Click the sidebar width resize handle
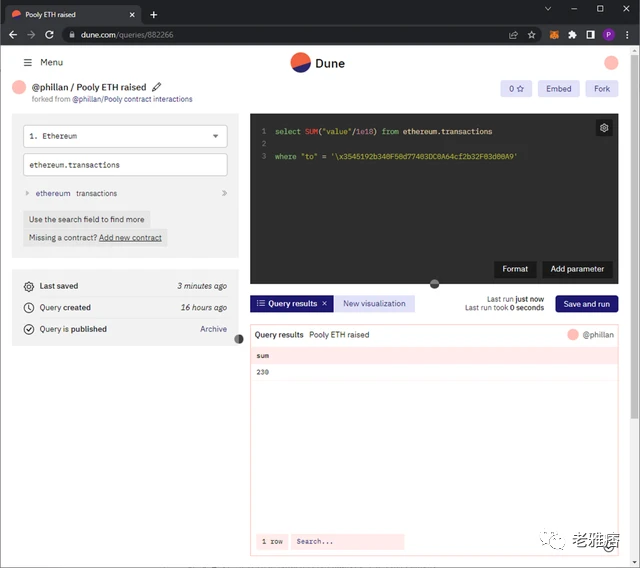Image resolution: width=640 pixels, height=568 pixels. click(239, 339)
